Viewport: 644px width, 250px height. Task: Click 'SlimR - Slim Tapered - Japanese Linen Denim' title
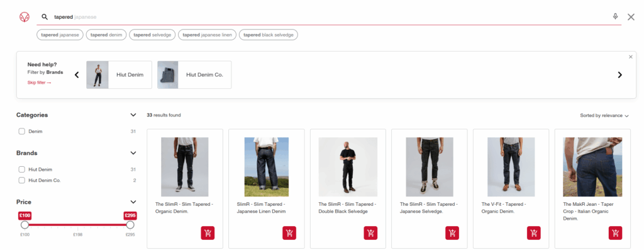click(261, 208)
